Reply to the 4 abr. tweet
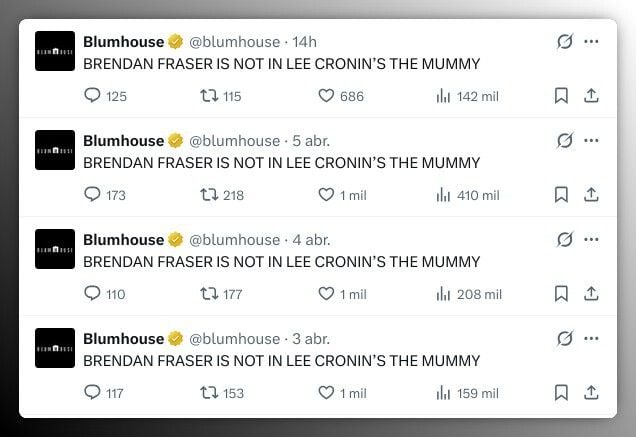This screenshot has height=437, width=636. 93,294
